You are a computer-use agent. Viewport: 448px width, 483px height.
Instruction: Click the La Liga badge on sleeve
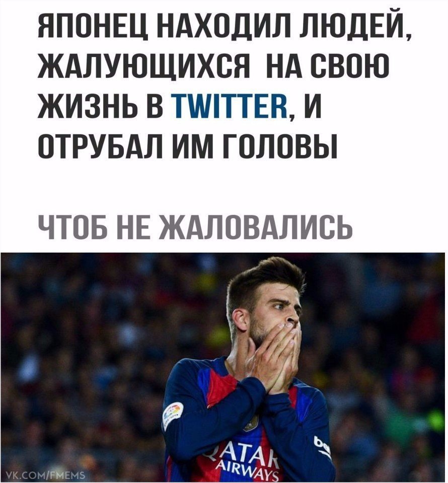(x=173, y=415)
